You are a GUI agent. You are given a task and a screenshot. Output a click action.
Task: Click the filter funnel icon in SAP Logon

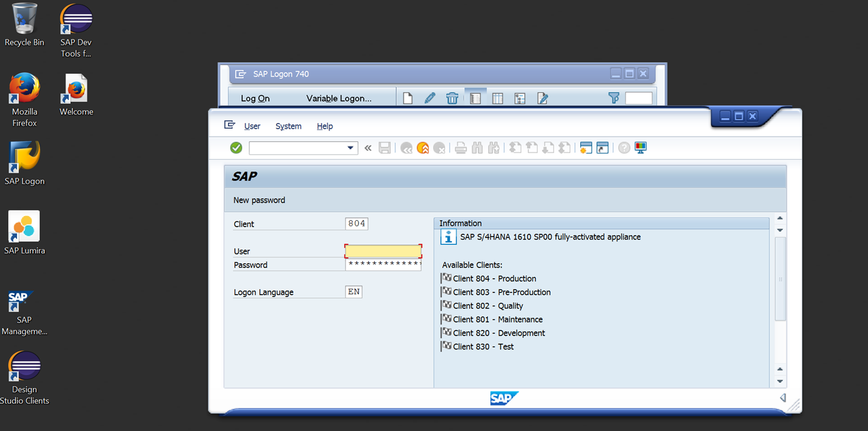(614, 98)
